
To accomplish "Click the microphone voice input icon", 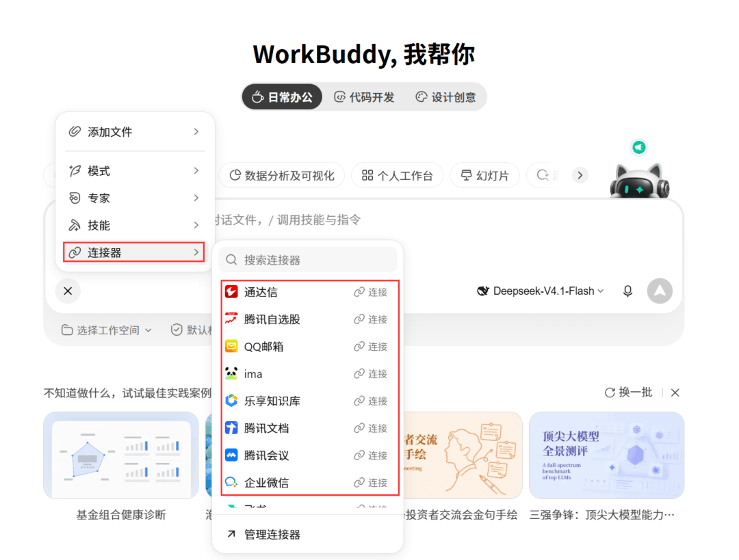I will point(627,291).
